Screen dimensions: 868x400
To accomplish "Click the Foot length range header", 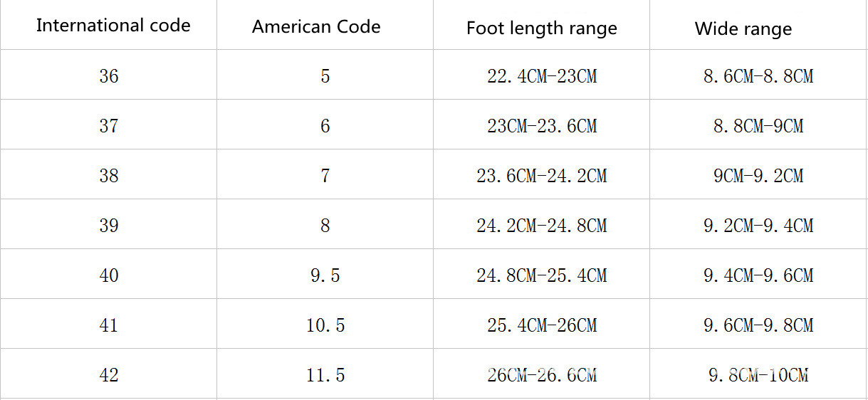I will click(541, 28).
